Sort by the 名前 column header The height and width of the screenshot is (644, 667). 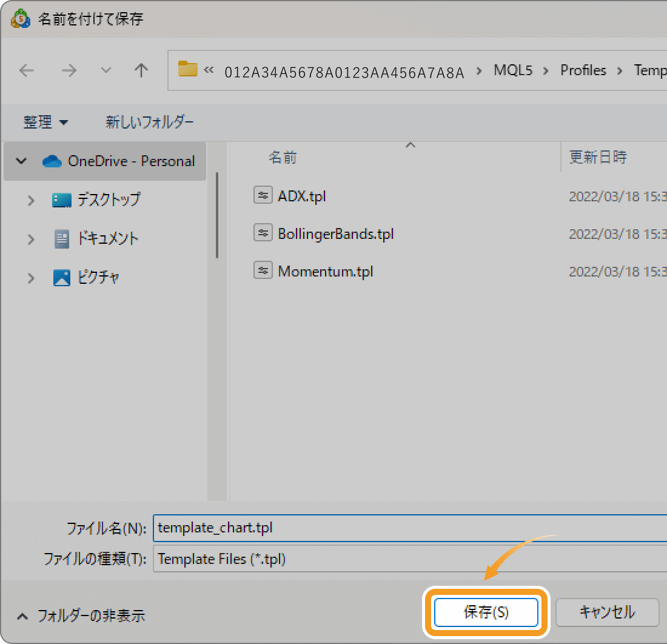tap(283, 158)
